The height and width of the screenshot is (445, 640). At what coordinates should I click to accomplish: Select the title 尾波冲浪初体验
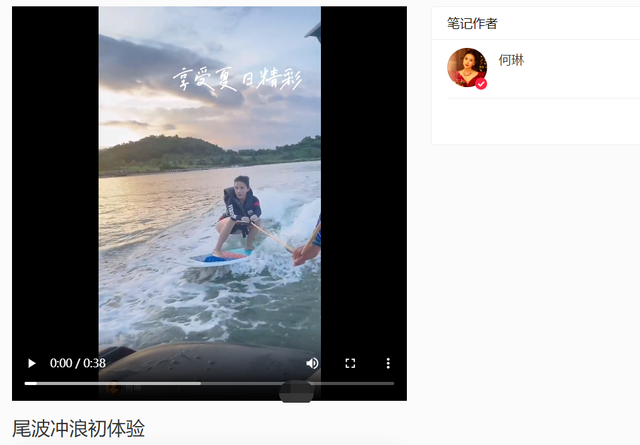(x=78, y=428)
